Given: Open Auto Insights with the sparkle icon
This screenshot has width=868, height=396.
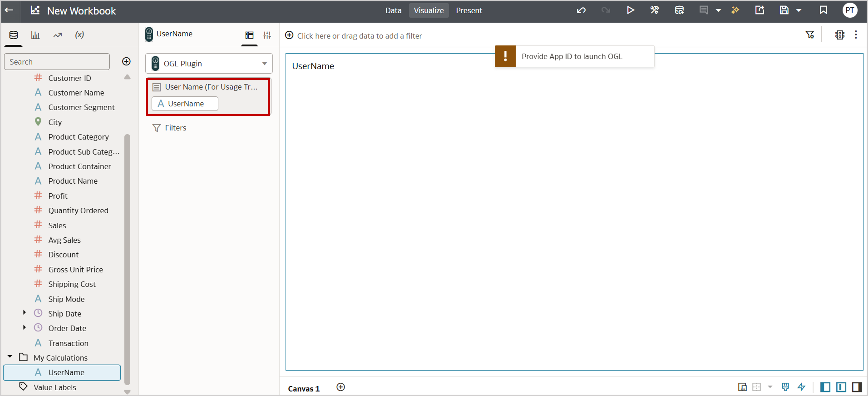Looking at the screenshot, I should (x=735, y=10).
